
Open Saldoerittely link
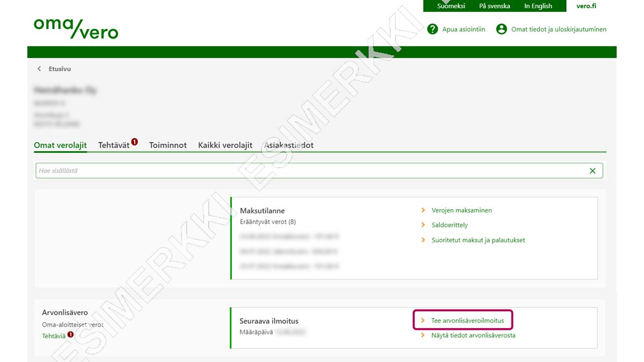point(450,225)
